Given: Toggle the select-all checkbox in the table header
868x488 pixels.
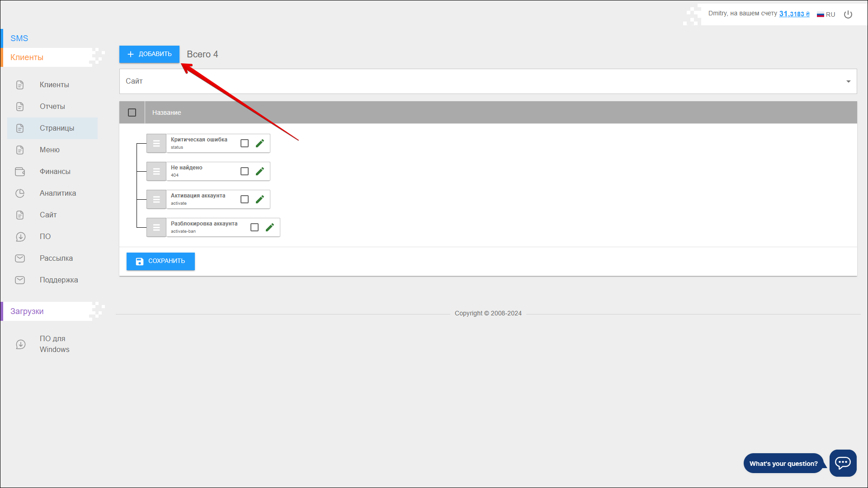Looking at the screenshot, I should [x=132, y=113].
